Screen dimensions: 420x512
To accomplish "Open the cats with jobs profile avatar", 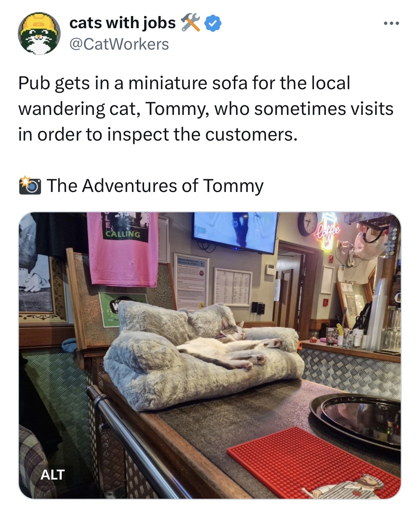I will (39, 34).
